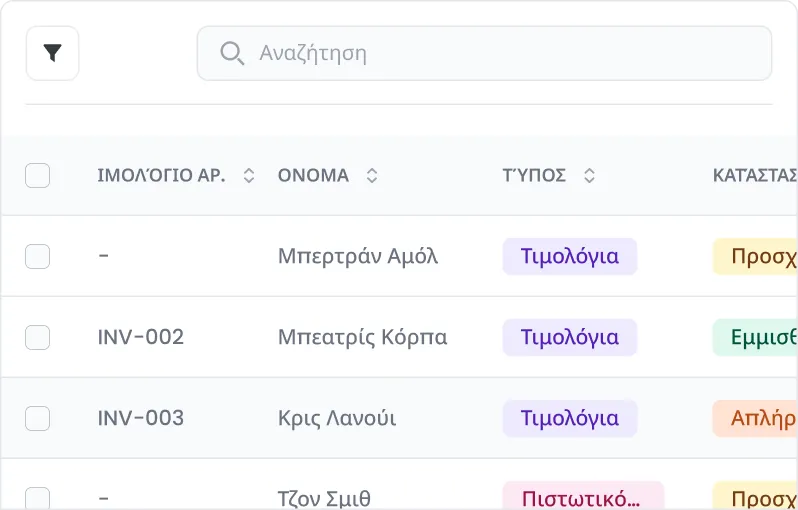Click Τιμολόγια badge in INV-003 row
The image size is (798, 510).
(570, 418)
